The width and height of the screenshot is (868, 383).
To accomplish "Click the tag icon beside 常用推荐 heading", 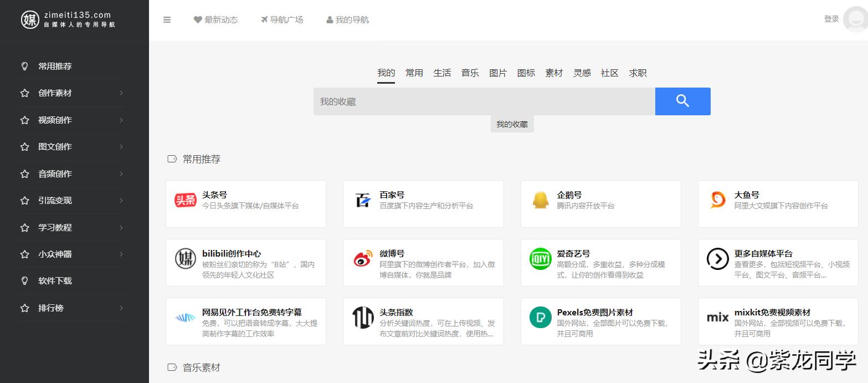I will coord(172,159).
